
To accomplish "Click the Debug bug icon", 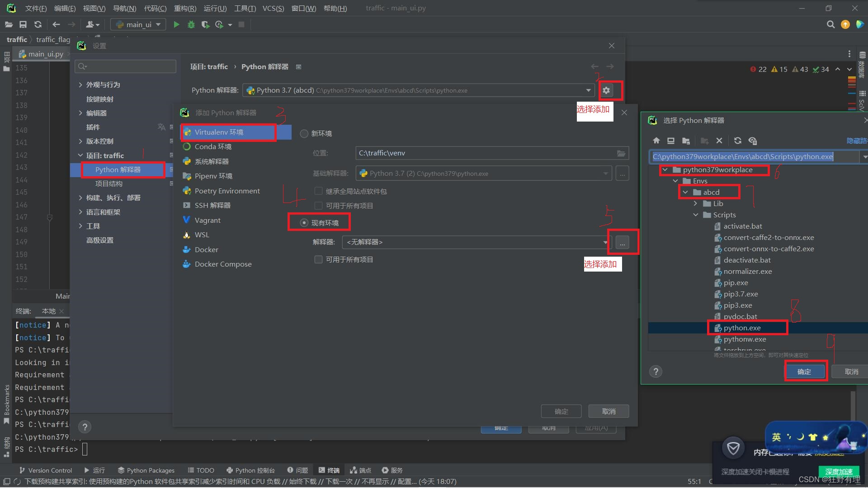I will (x=191, y=24).
